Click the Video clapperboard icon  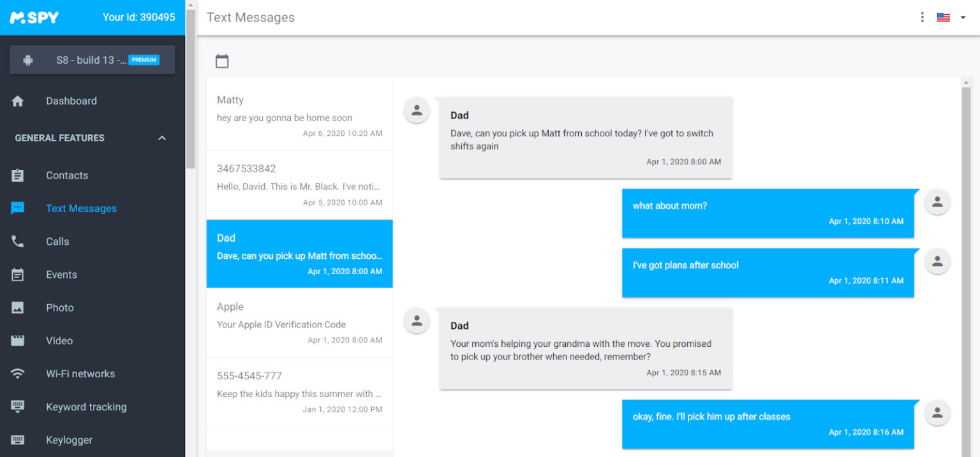[18, 341]
